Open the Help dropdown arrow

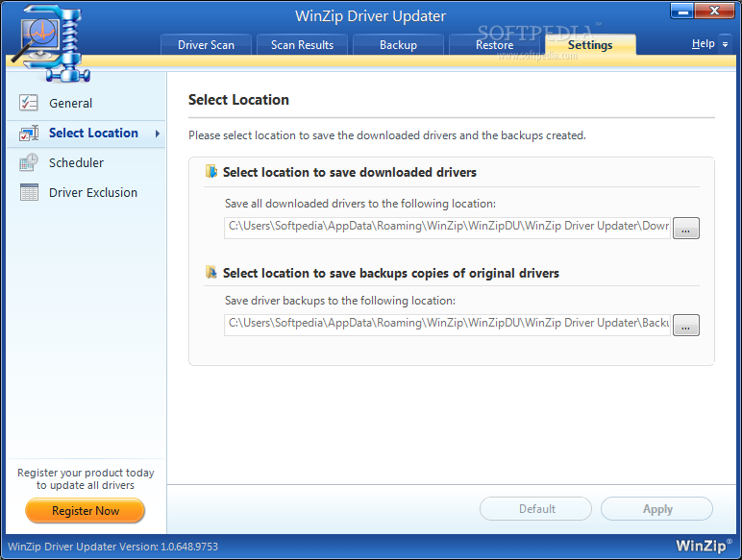tap(725, 44)
